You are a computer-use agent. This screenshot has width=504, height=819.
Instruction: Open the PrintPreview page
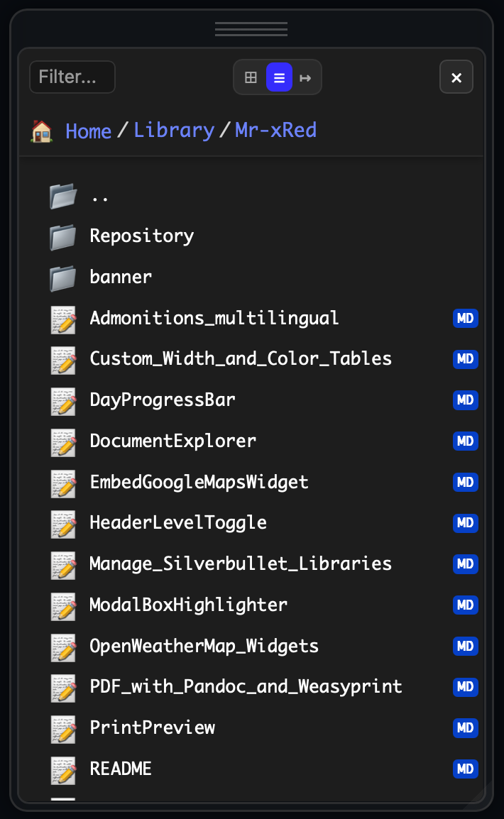152,727
